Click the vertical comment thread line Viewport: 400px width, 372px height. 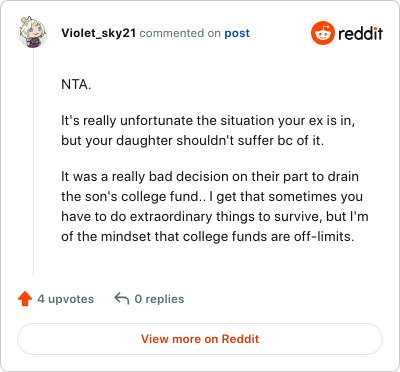point(34,163)
